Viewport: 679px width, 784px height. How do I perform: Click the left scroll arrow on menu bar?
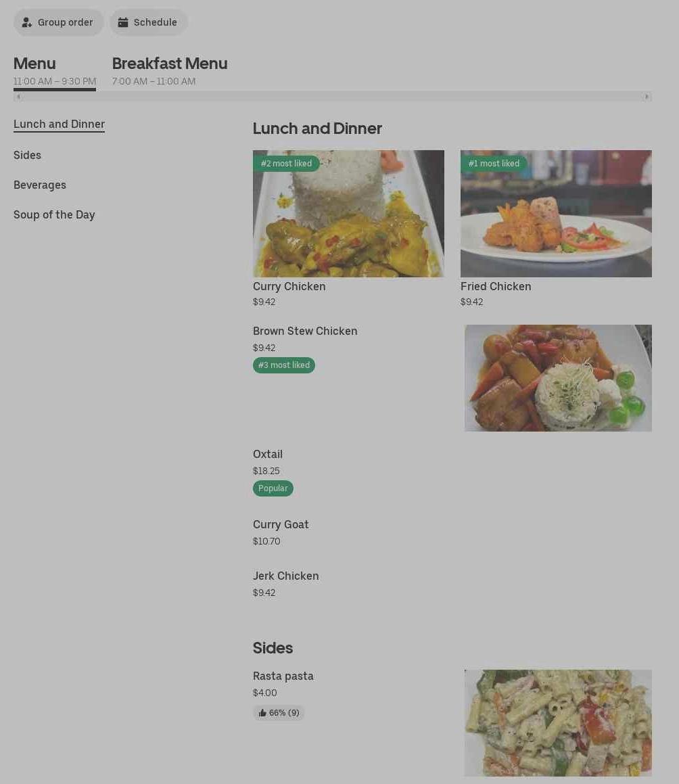(18, 97)
